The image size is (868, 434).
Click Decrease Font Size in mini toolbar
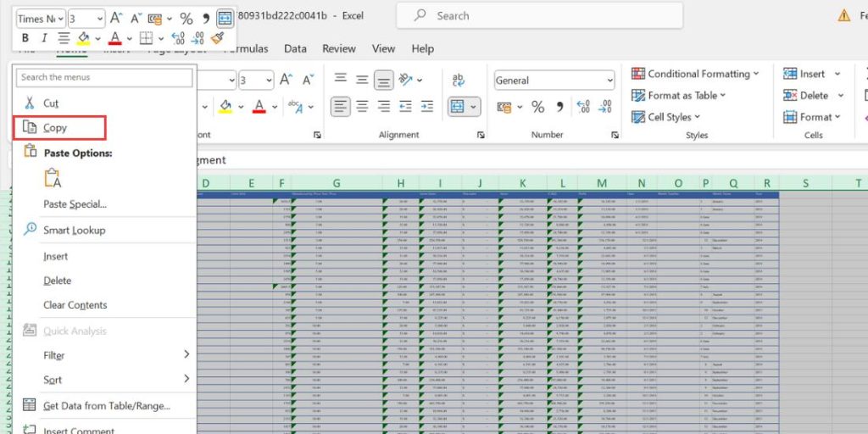point(136,19)
